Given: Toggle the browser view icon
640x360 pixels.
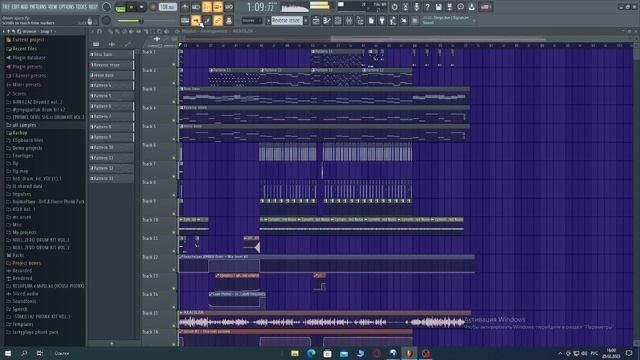Looking at the screenshot, I should coord(360,20).
